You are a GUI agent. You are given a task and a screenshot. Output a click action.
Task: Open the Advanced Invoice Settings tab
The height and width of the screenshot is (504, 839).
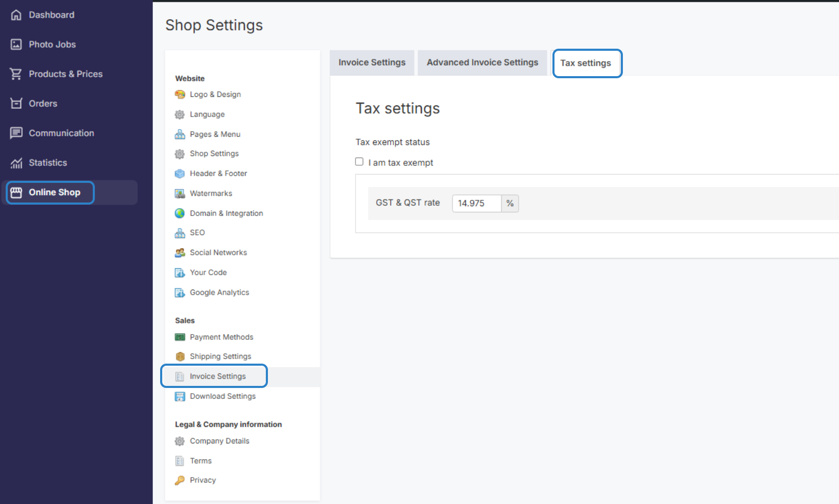tap(482, 63)
